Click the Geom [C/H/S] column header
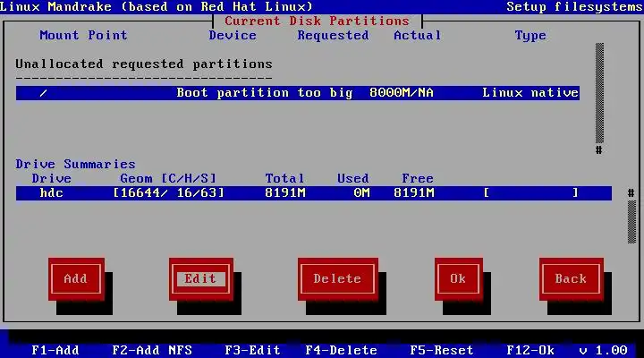Image resolution: width=644 pixels, height=358 pixels. pyautogui.click(x=168, y=178)
